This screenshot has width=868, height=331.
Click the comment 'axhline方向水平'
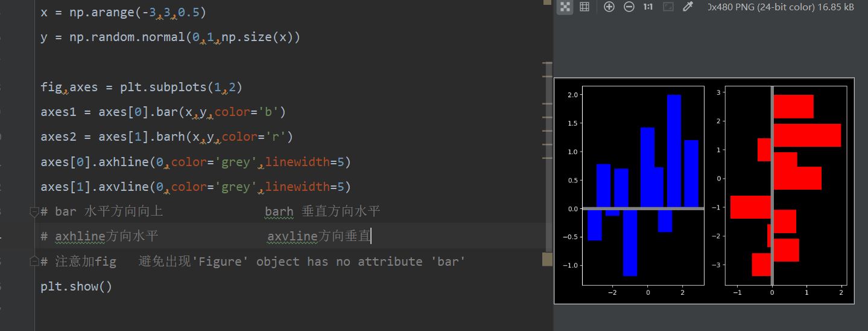point(107,236)
